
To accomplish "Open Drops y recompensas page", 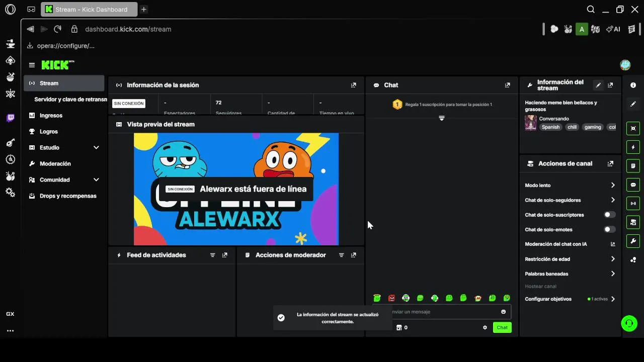I will pyautogui.click(x=64, y=196).
